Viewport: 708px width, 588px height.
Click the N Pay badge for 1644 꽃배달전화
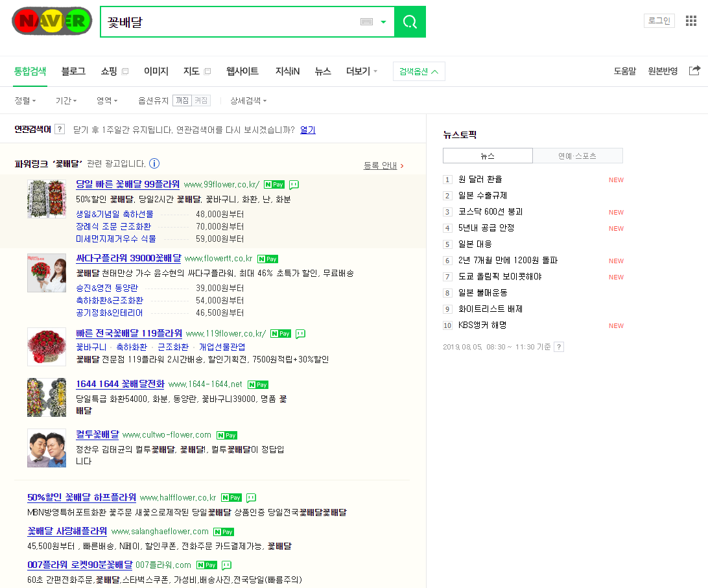click(x=258, y=385)
